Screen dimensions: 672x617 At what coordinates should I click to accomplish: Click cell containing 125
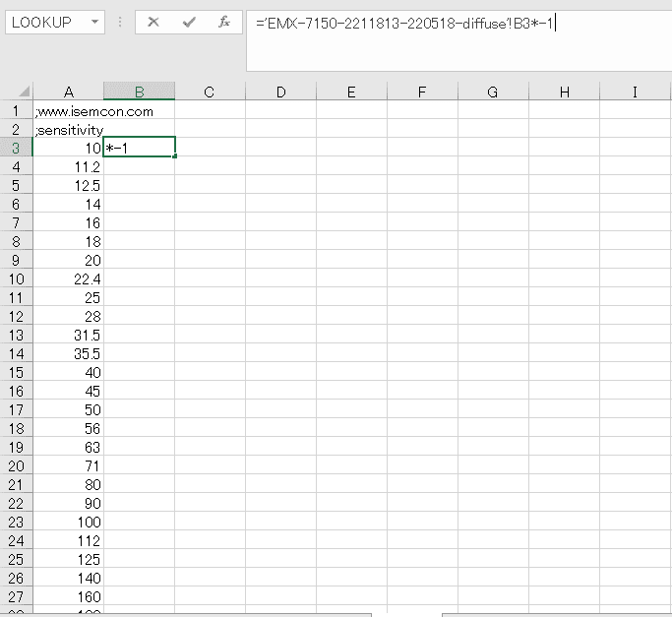click(x=68, y=559)
